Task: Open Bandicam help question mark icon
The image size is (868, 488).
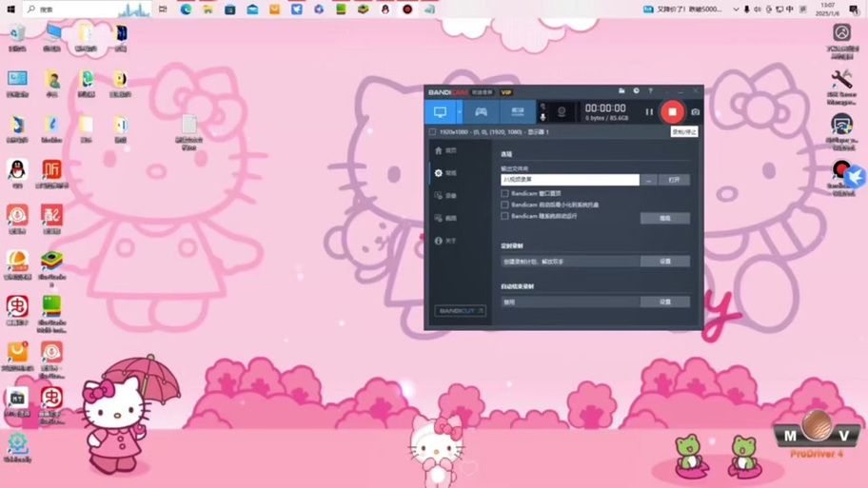Action: point(650,90)
